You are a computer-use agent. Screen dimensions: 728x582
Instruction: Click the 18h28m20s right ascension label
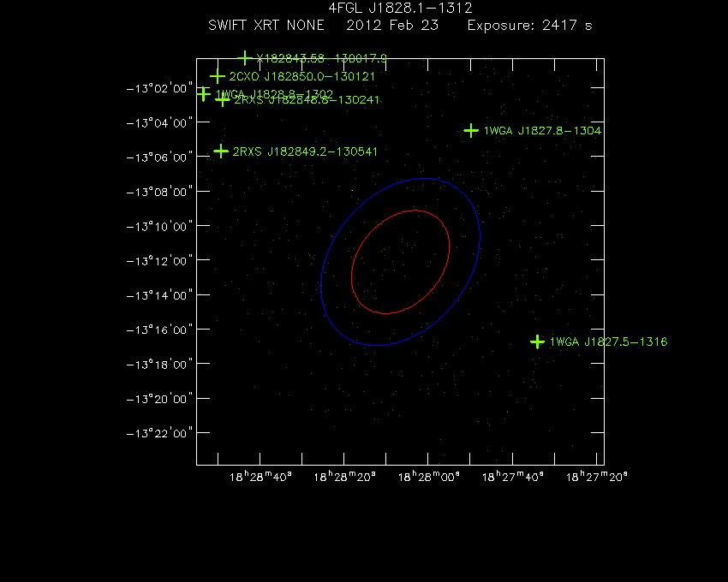[x=344, y=477]
